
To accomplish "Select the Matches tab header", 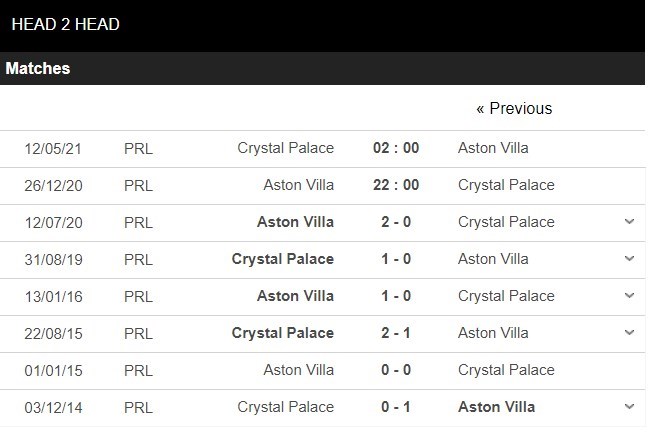I will click(x=38, y=69).
